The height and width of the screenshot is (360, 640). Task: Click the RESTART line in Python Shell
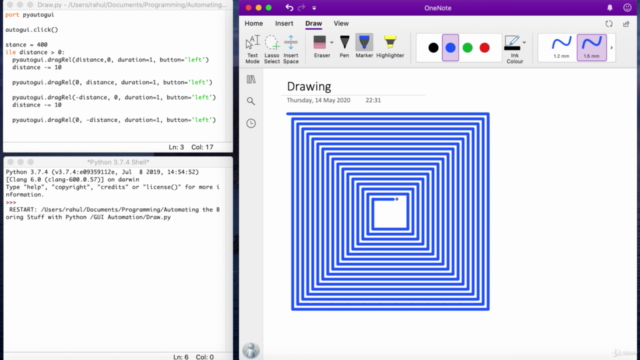114,213
